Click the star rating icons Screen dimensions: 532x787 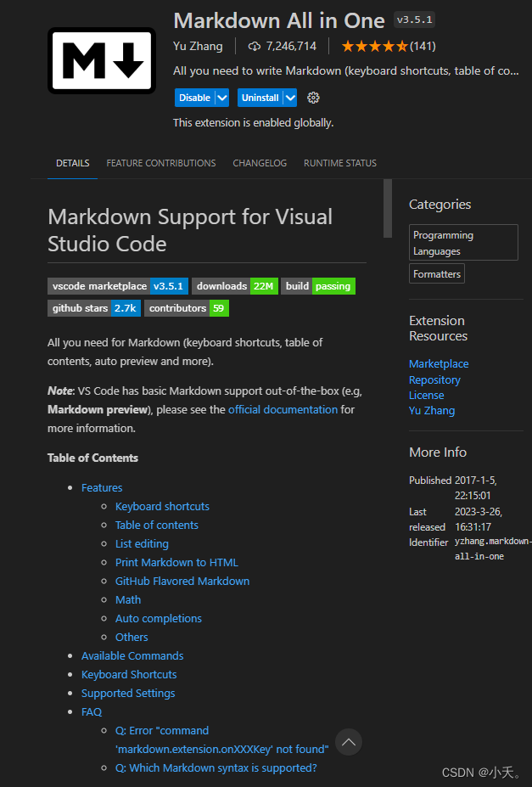(x=374, y=46)
